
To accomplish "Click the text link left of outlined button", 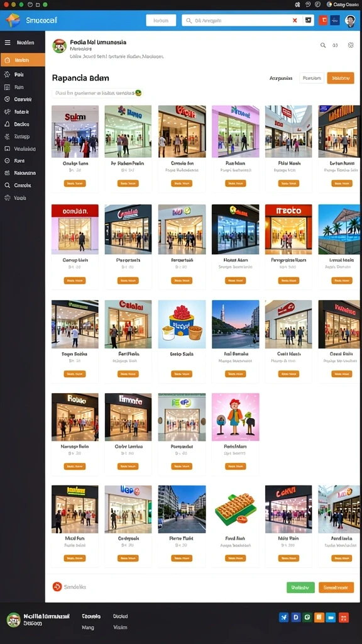I will tap(281, 78).
